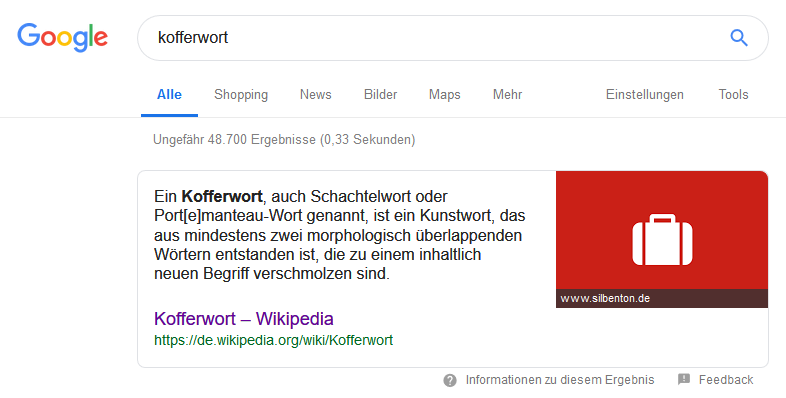786x398 pixels.
Task: Select the Alle tab
Action: 169,95
